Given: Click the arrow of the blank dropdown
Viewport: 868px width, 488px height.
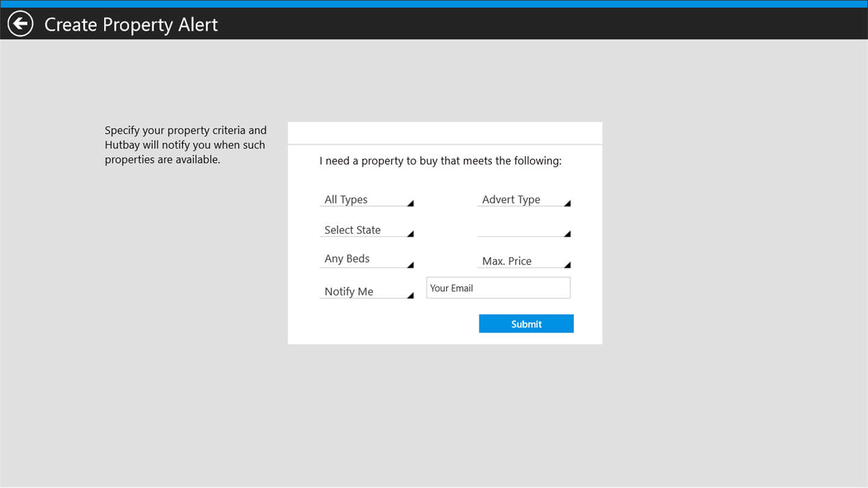Looking at the screenshot, I should tap(567, 234).
